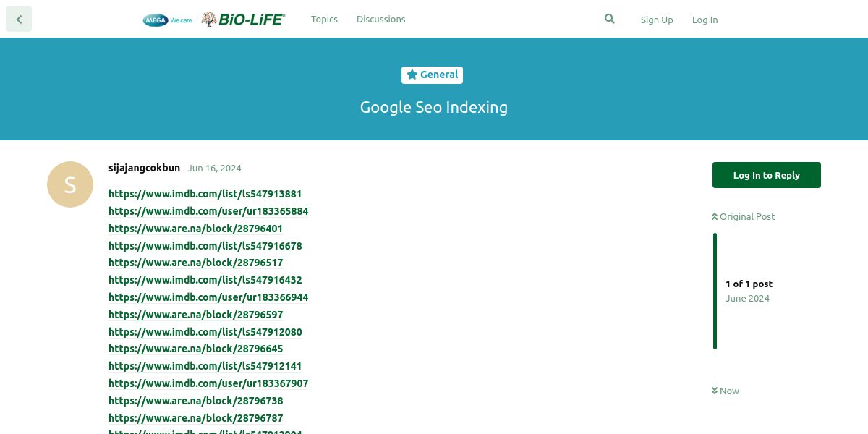Screen dimensions: 868x434
Task: Open username sijajangcokbun profile link
Action: pyautogui.click(x=144, y=168)
